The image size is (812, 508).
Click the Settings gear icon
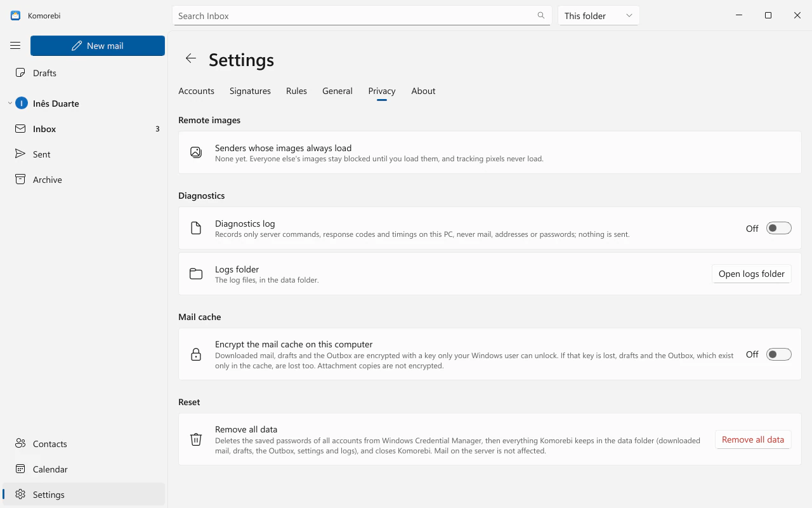coord(20,495)
